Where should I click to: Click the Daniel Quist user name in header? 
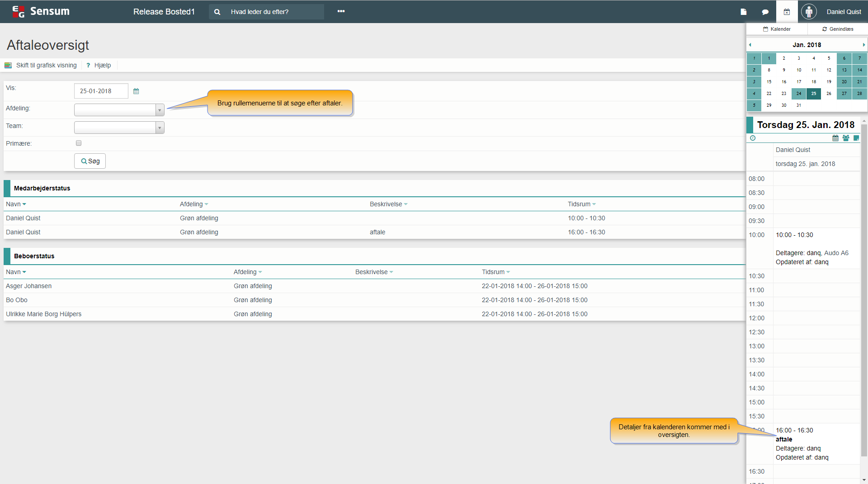[x=844, y=12]
